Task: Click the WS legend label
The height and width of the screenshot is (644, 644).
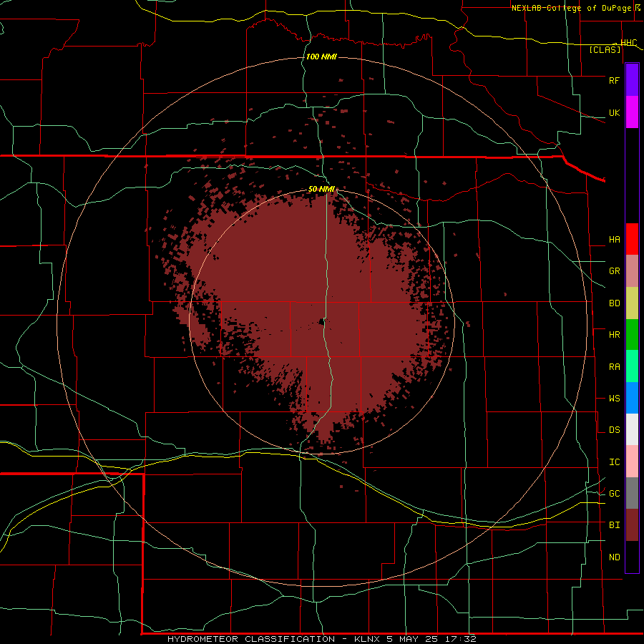Action: [x=614, y=399]
